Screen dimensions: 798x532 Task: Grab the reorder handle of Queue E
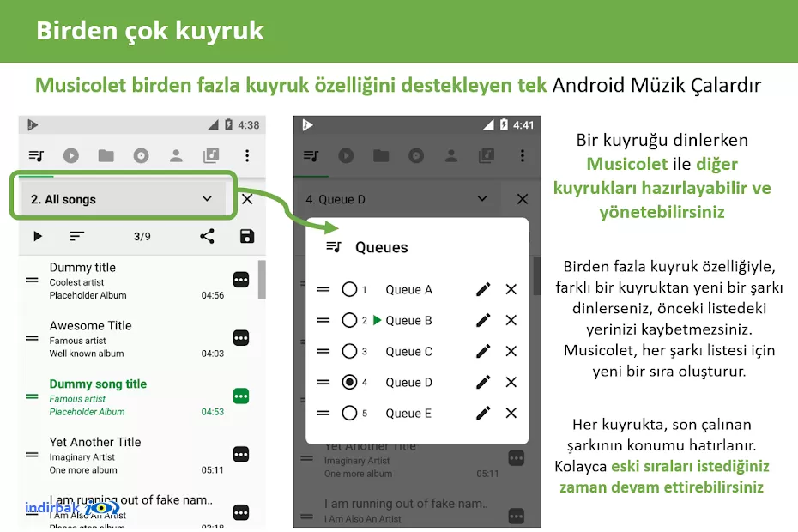point(323,413)
